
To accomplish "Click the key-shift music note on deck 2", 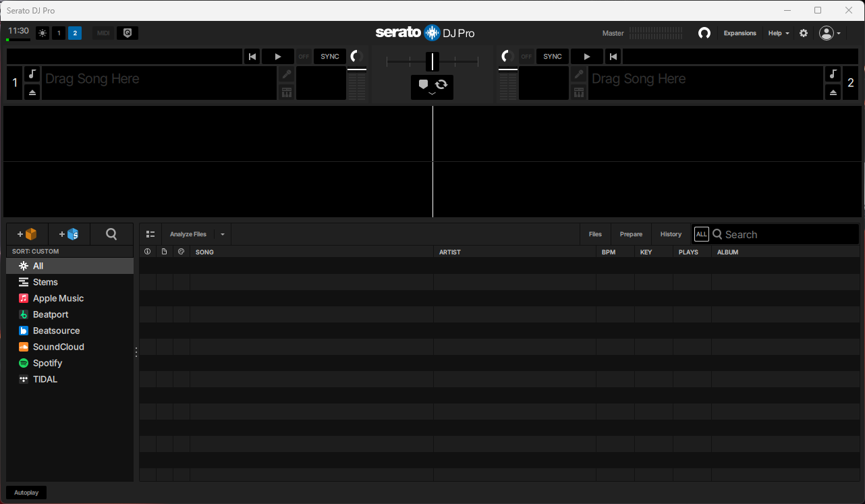I will [x=833, y=74].
